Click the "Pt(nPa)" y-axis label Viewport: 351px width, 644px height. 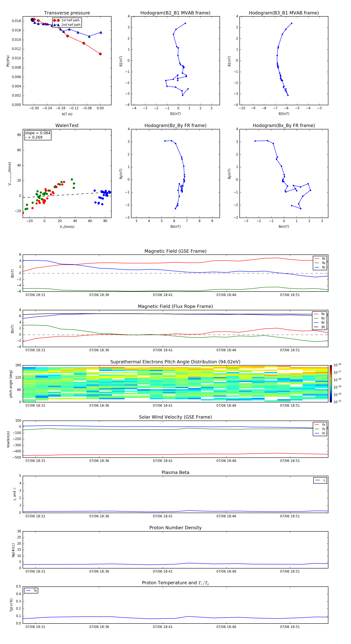[x=8, y=61]
